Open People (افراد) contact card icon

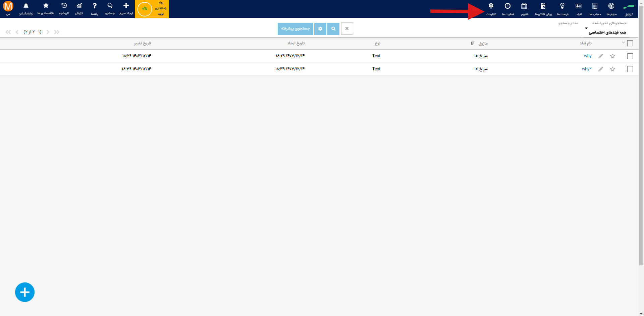(x=579, y=9)
